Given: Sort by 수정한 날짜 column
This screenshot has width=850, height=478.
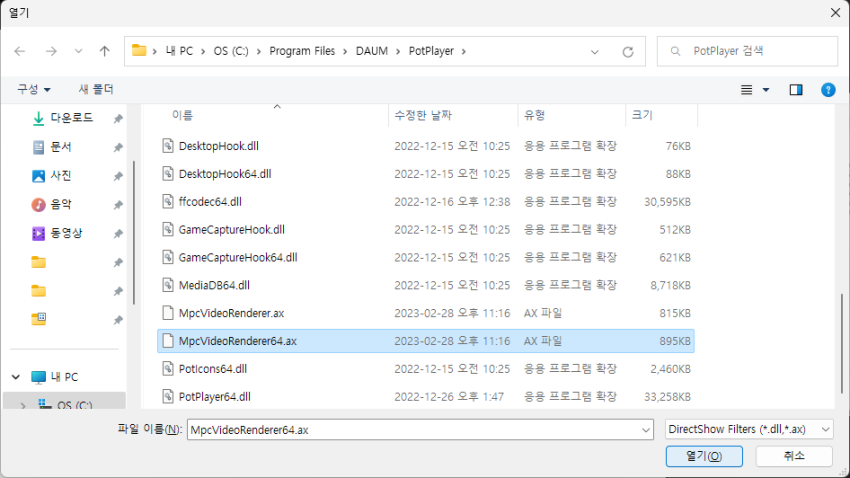Looking at the screenshot, I should point(423,115).
